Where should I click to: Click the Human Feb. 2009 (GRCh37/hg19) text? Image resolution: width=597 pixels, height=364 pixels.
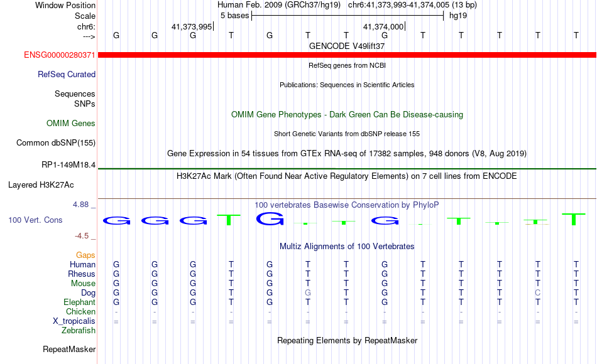[278, 5]
